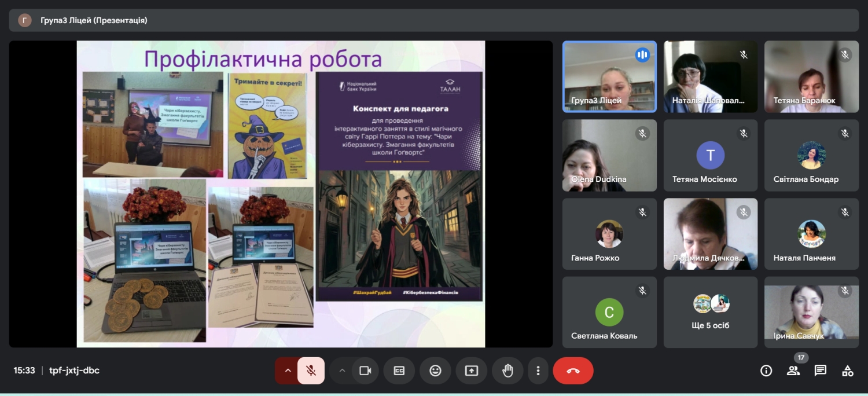
Task: Click speaking indicator on Група3 Ліцей tile
Action: coord(642,55)
